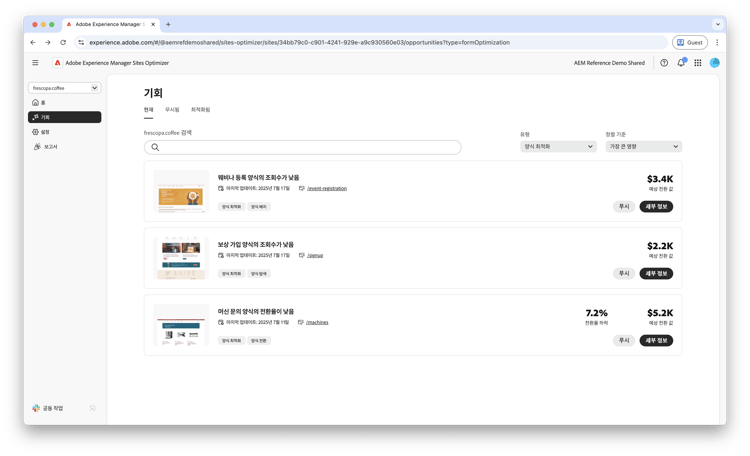The width and height of the screenshot is (750, 456).
Task: View details of $3.4K opportunity
Action: (656, 207)
